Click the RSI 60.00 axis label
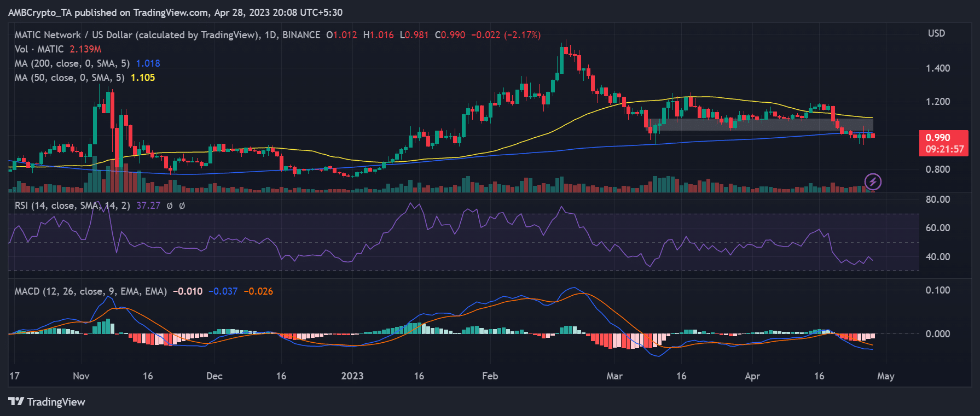Image resolution: width=980 pixels, height=416 pixels. tap(938, 228)
